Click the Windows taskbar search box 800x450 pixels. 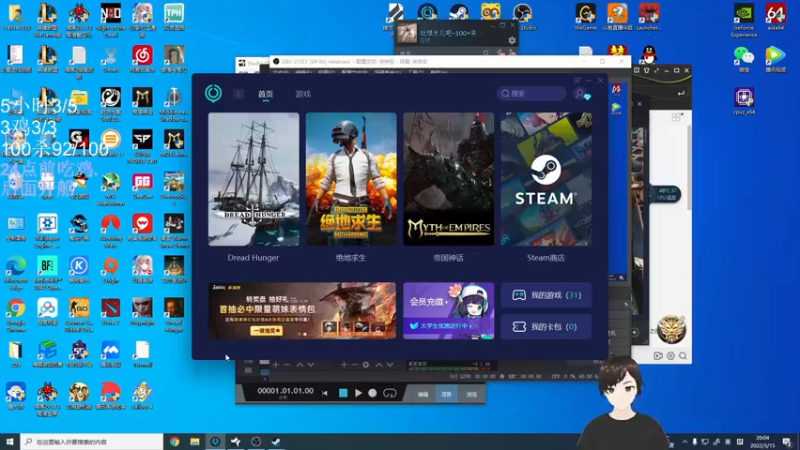coord(92,442)
